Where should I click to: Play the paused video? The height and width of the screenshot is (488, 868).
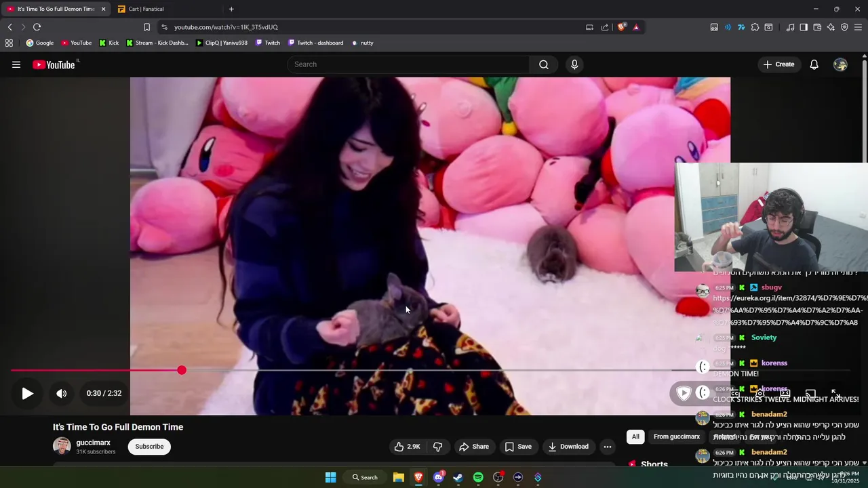27,393
